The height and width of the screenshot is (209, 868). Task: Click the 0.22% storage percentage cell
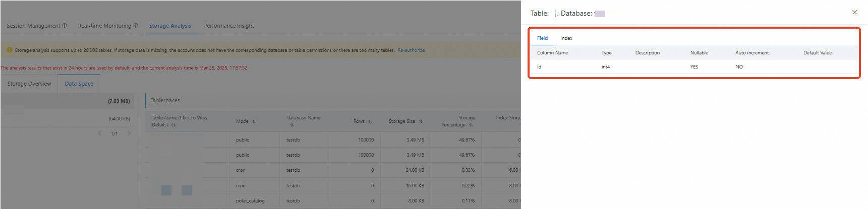click(x=468, y=186)
